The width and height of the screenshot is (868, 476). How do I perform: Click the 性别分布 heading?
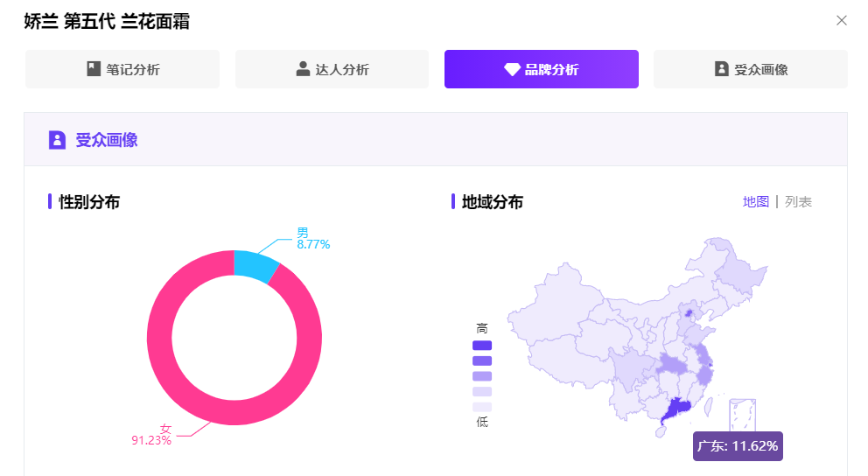coord(89,202)
